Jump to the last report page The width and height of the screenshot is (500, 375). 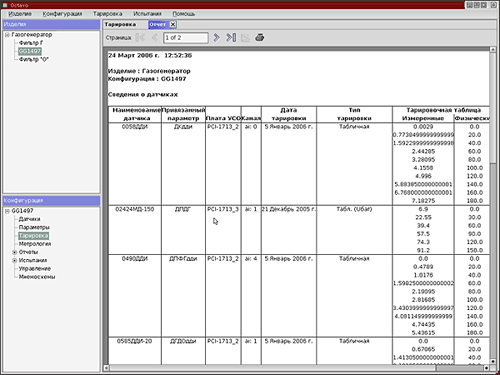pyautogui.click(x=231, y=38)
